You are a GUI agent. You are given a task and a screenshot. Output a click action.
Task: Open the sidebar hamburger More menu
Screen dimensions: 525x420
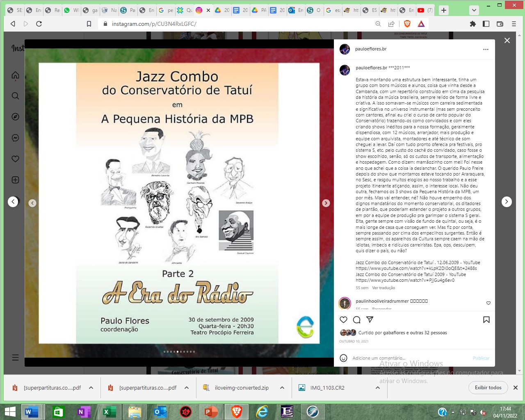[16, 357]
